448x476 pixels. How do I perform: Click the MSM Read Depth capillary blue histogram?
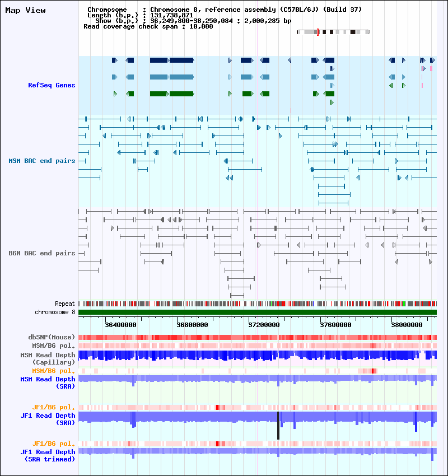(258, 356)
